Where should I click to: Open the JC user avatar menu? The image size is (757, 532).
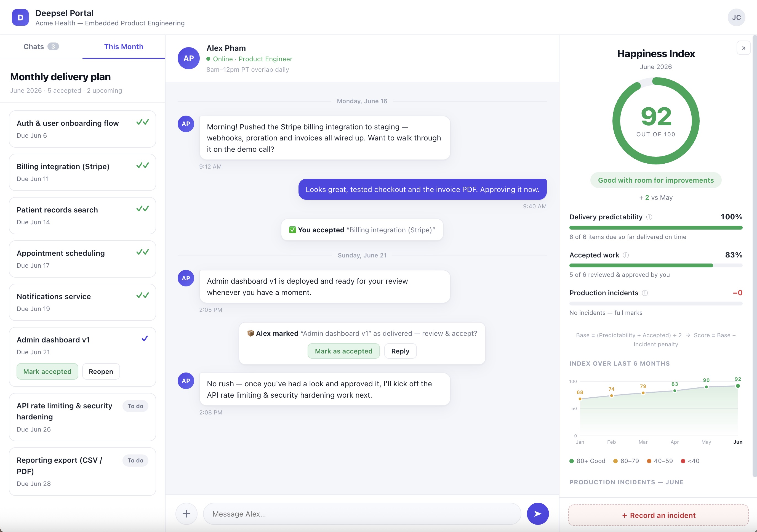click(736, 17)
